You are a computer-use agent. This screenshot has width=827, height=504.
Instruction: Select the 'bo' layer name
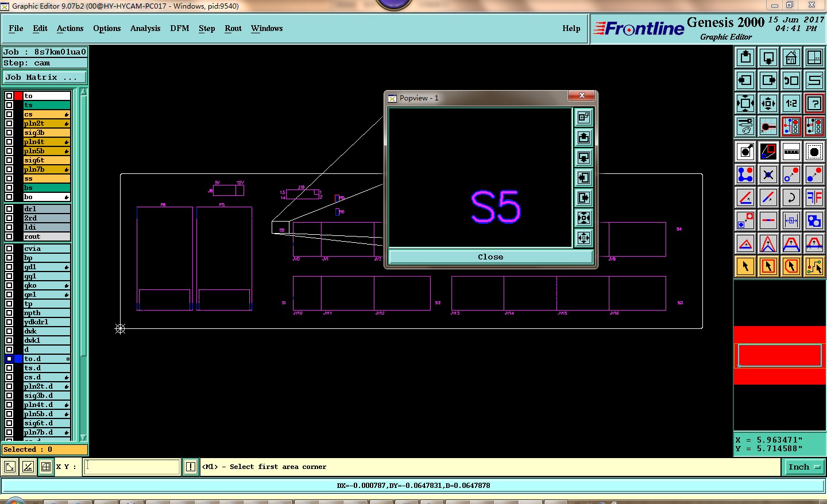coord(47,197)
